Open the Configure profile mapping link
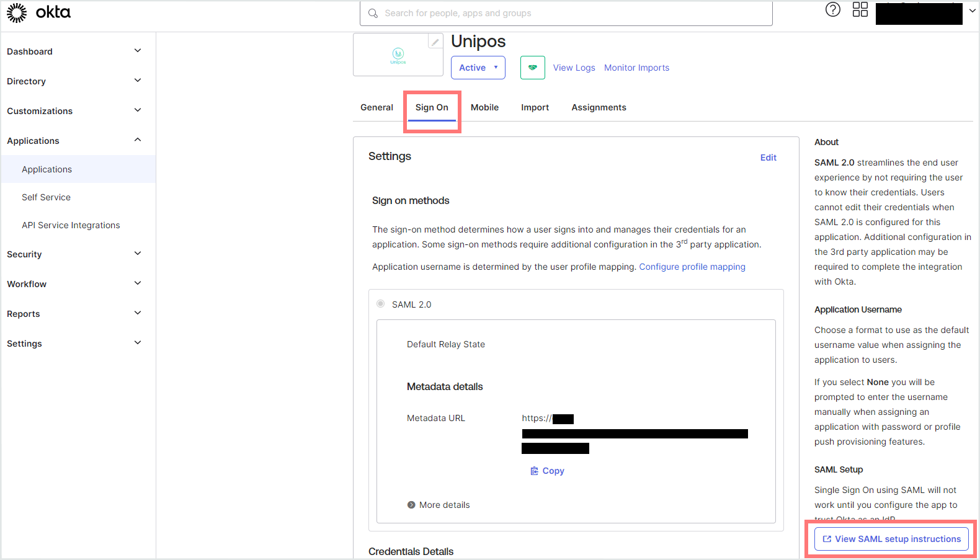Image resolution: width=980 pixels, height=560 pixels. 692,267
